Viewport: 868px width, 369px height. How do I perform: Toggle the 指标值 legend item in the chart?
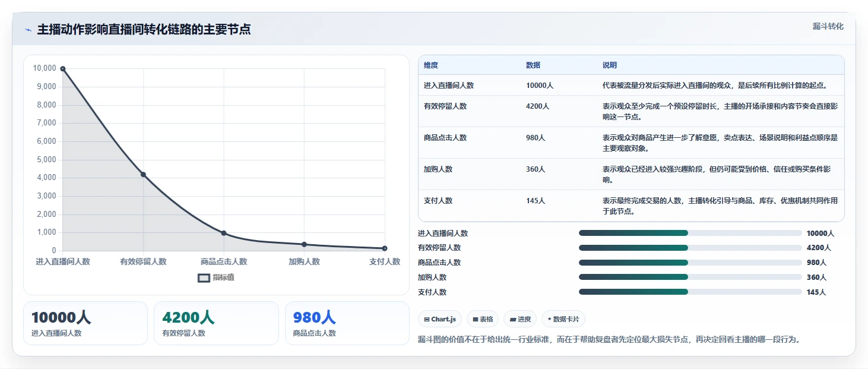216,277
